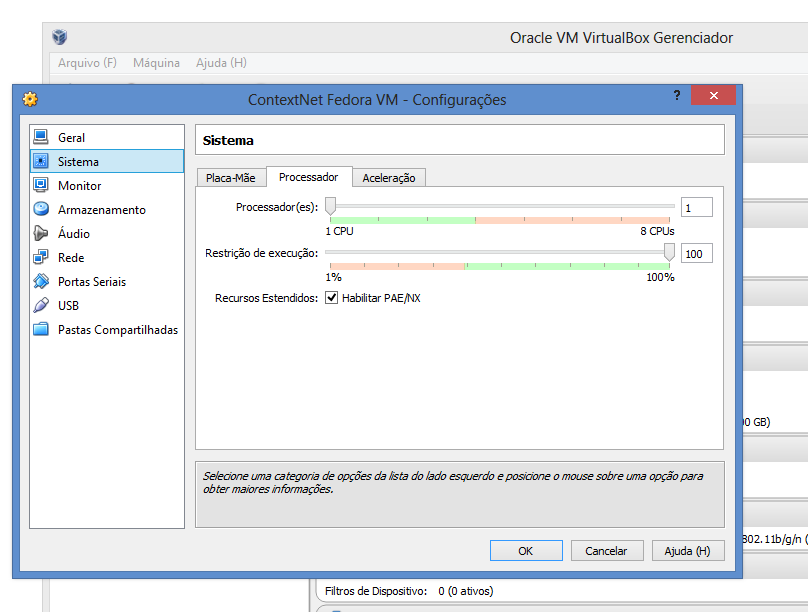Open the Armazenamento disk icon
Screen dimensions: 808x612
(x=41, y=209)
